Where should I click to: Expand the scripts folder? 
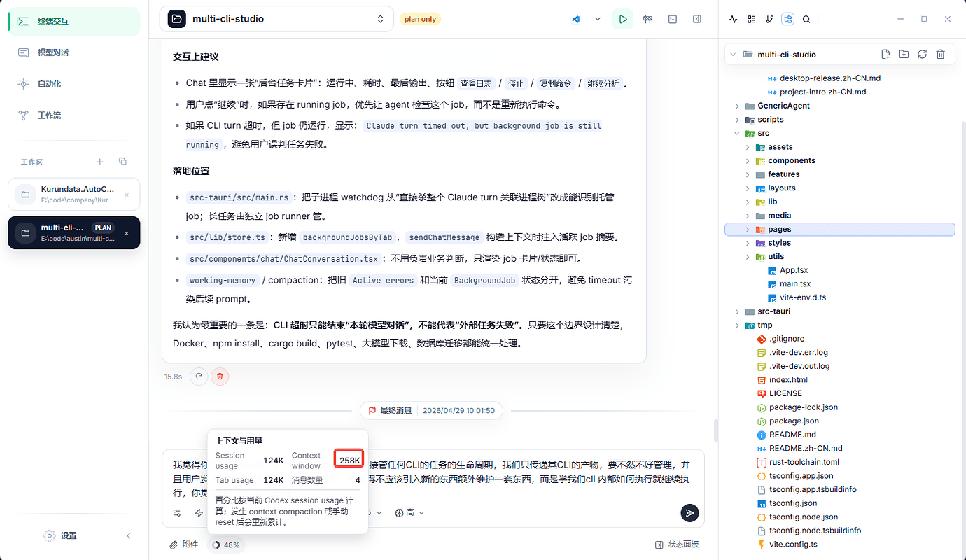[737, 120]
